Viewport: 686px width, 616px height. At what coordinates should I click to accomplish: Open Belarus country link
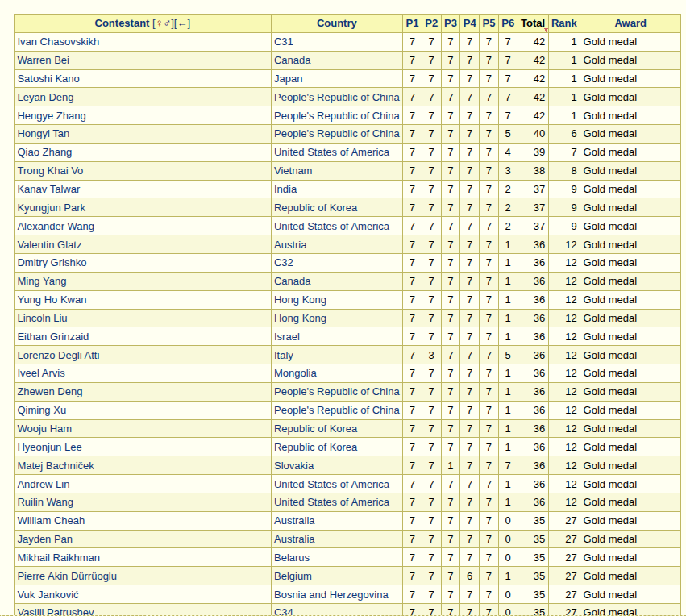click(x=292, y=558)
